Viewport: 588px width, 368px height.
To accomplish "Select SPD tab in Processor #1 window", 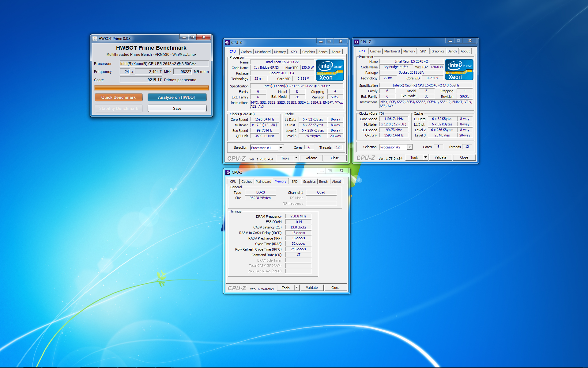I will tap(294, 52).
